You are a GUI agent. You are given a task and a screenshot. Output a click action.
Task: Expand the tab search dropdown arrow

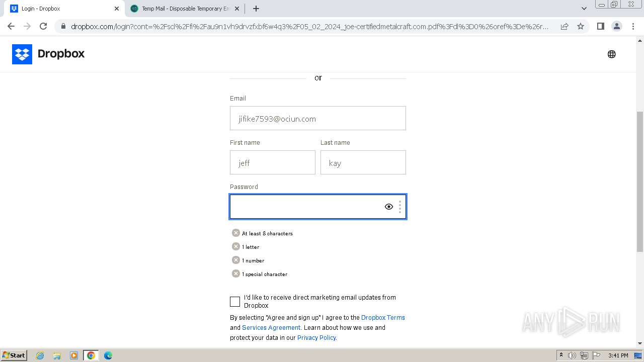[584, 9]
